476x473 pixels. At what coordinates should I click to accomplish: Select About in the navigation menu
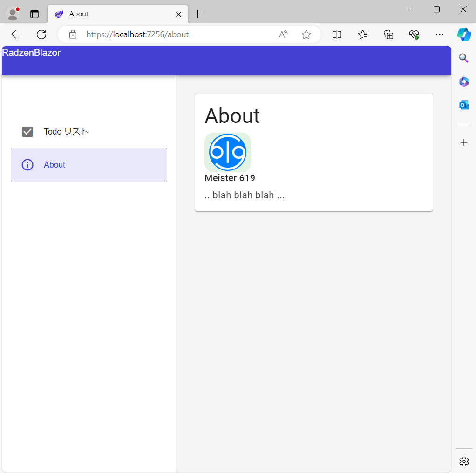coord(54,165)
